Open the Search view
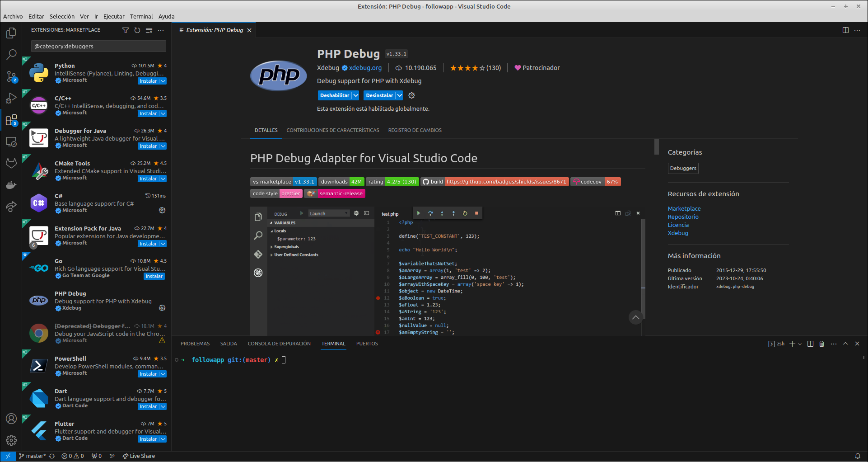Screen dimensions: 868x462 click(x=11, y=54)
